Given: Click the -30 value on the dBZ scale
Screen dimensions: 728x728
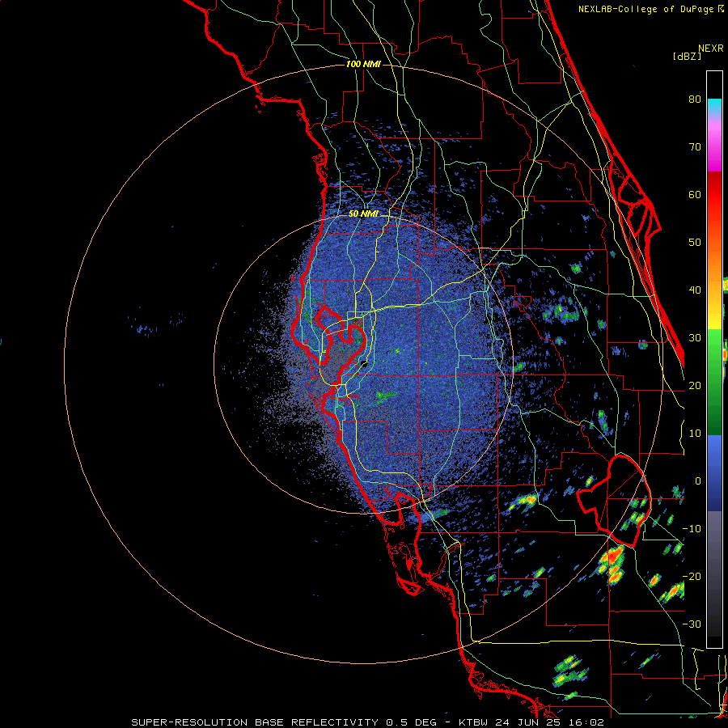Looking at the screenshot, I should tap(692, 624).
